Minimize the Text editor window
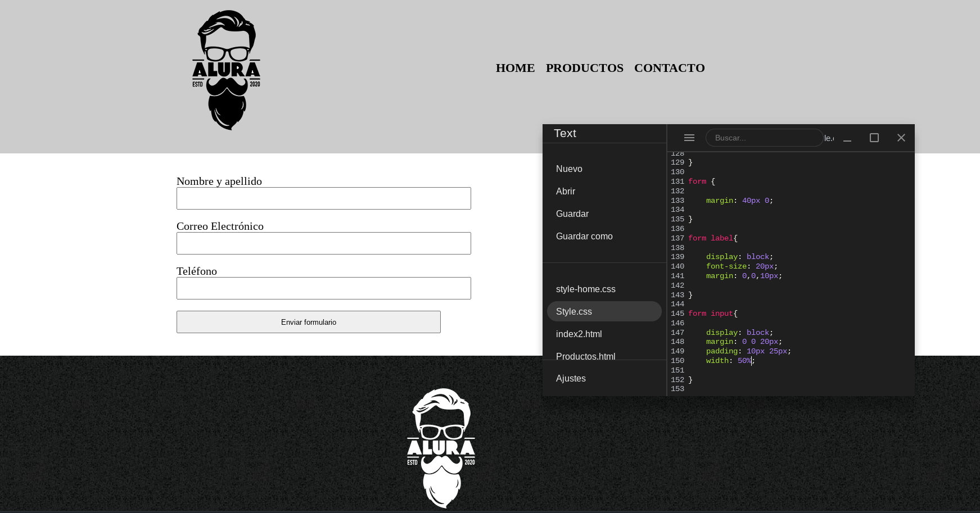980x513 pixels. pos(847,138)
